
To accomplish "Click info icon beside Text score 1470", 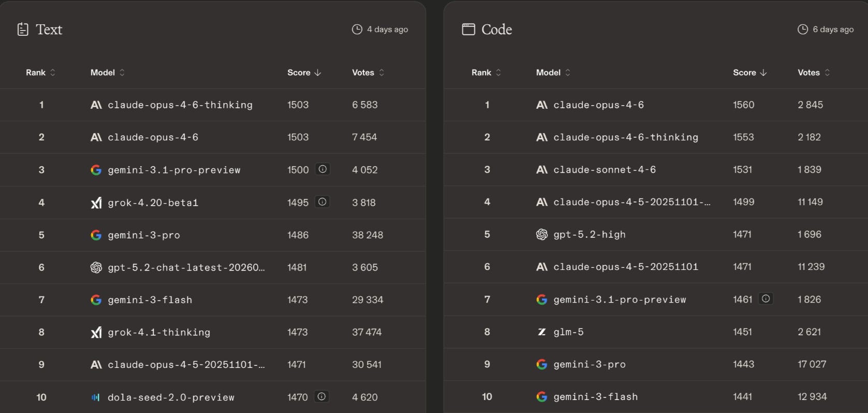I will (321, 396).
